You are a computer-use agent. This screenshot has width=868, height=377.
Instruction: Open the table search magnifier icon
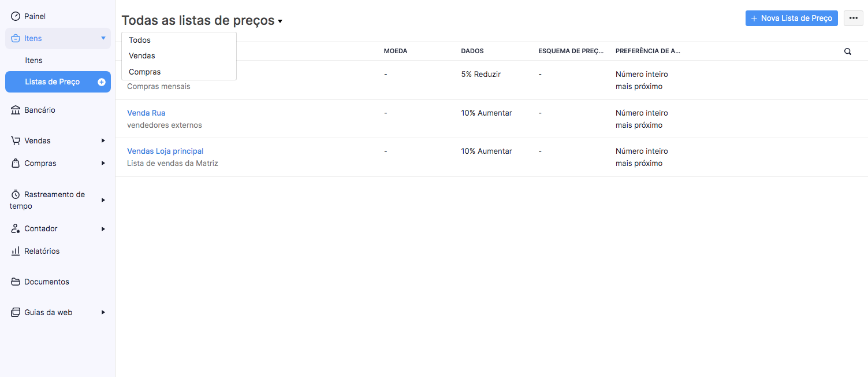point(848,51)
